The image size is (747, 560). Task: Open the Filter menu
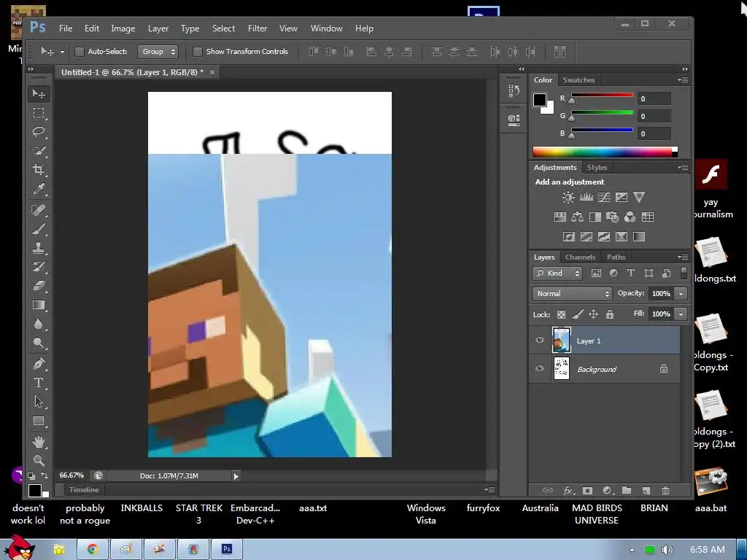pyautogui.click(x=258, y=28)
